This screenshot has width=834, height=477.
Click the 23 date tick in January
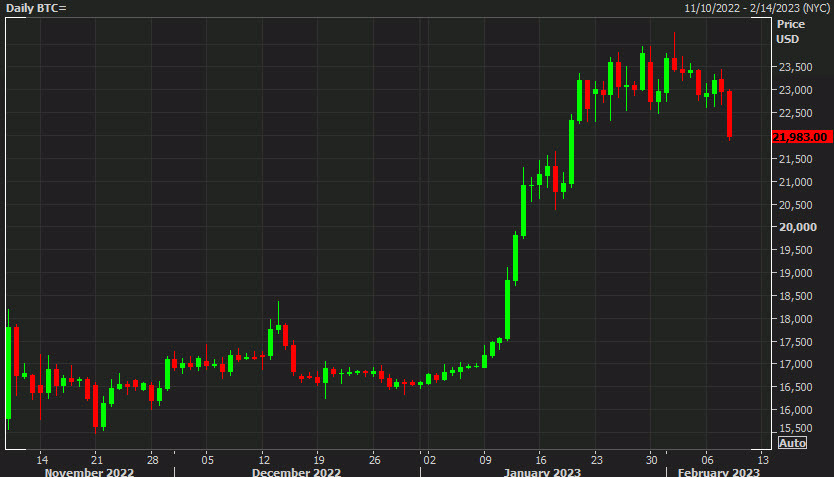[597, 460]
